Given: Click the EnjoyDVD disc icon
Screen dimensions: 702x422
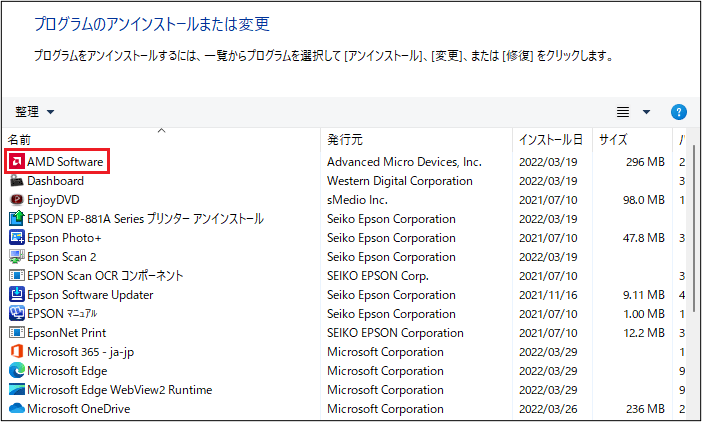Looking at the screenshot, I should coord(17,200).
